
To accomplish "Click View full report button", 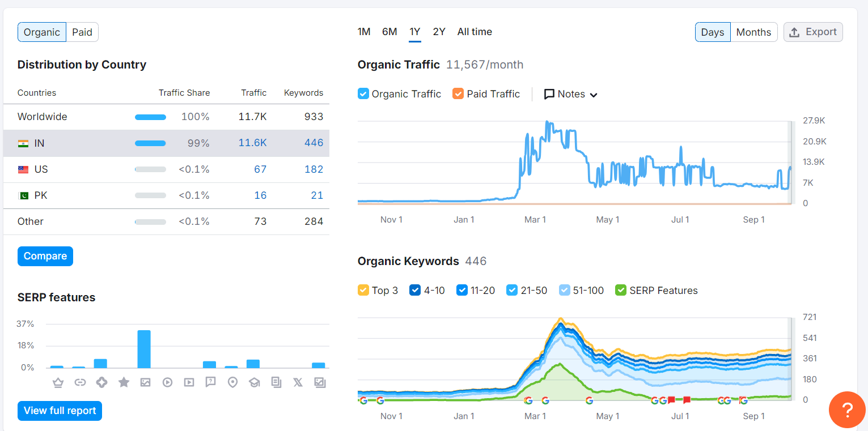I will coord(60,411).
